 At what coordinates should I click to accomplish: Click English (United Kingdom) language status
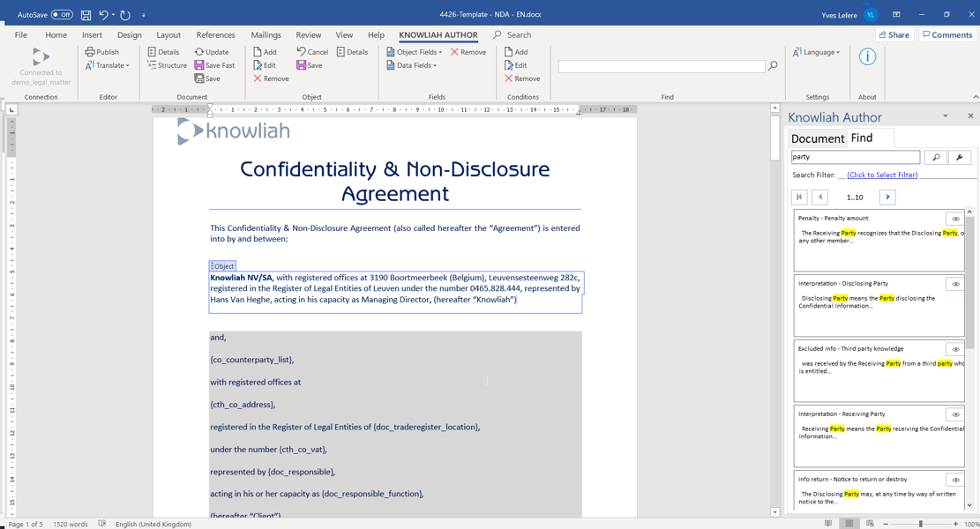(x=153, y=524)
